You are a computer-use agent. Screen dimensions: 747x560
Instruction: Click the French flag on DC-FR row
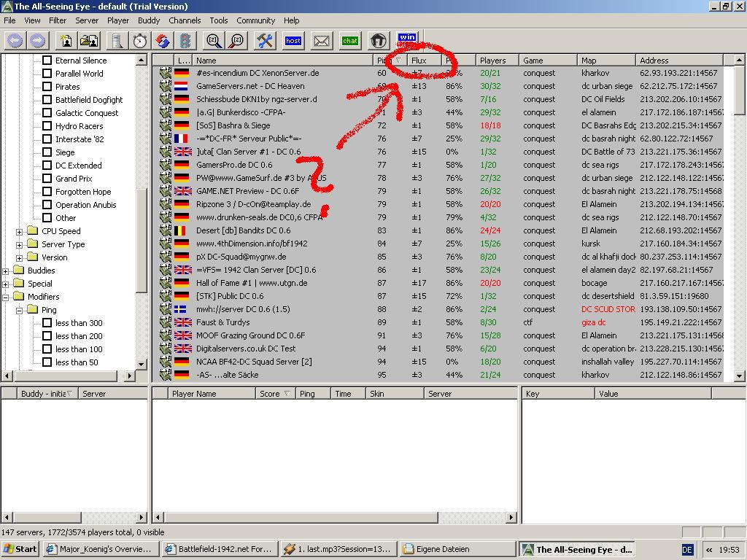[182, 139]
